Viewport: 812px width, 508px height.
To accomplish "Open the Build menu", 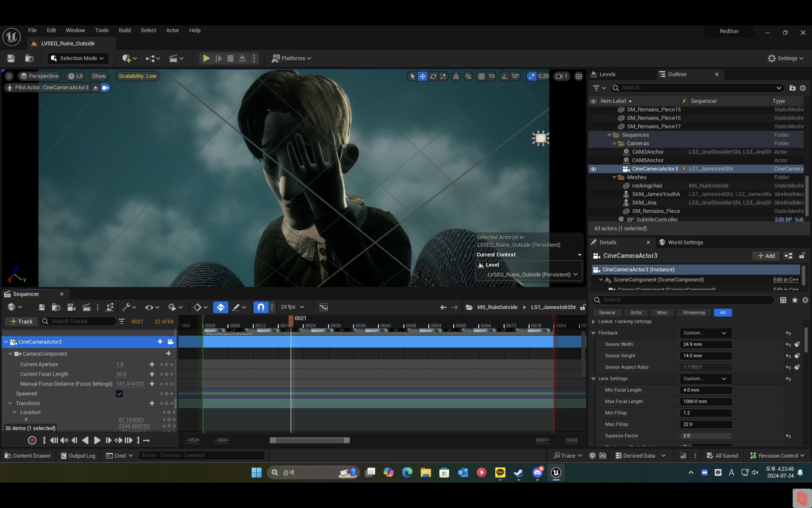I will 124,30.
